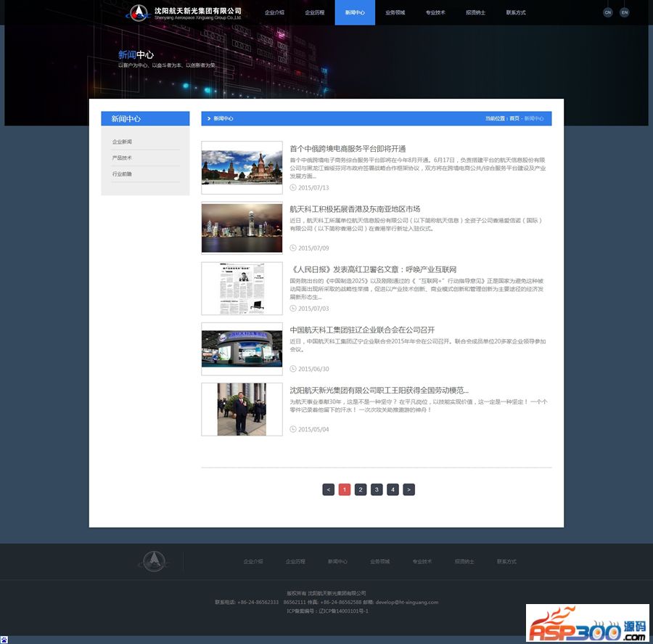This screenshot has width=653, height=644.
Task: Click the previous page arrow in pagination
Action: [x=329, y=489]
